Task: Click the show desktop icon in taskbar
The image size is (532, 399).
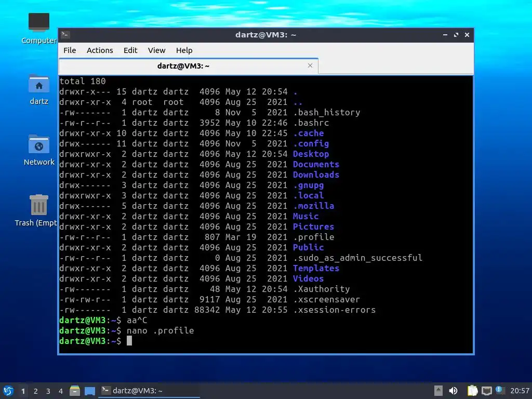Action: coord(89,391)
